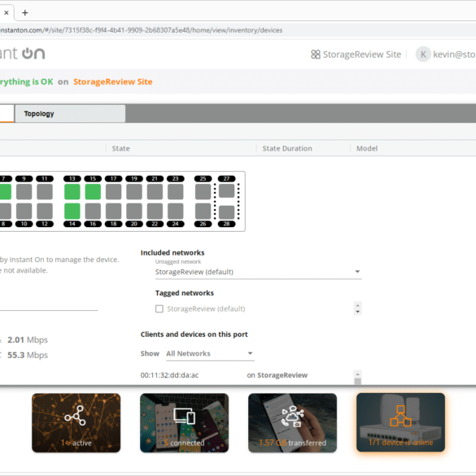Check StorageReview (default) tagged network
The height and width of the screenshot is (476, 476).
tap(159, 308)
